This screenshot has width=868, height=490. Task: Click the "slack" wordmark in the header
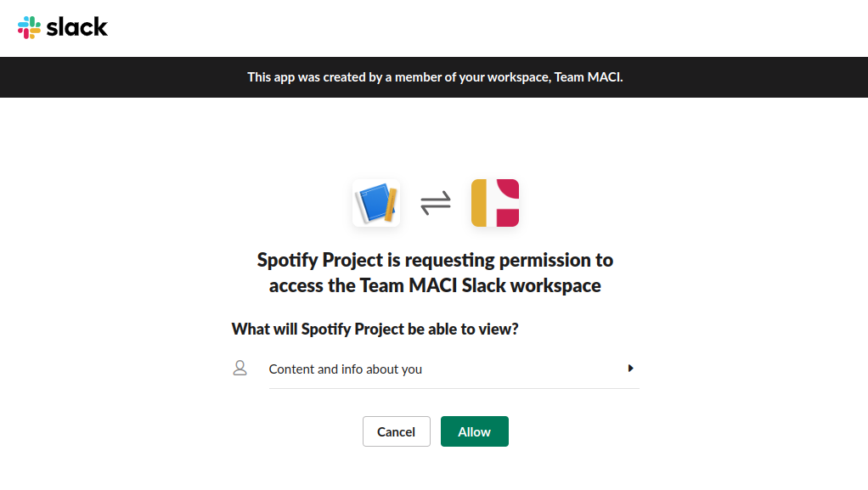tap(79, 26)
